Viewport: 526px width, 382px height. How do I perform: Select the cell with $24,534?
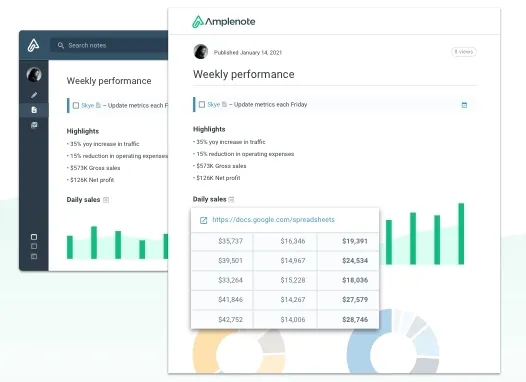(x=348, y=261)
